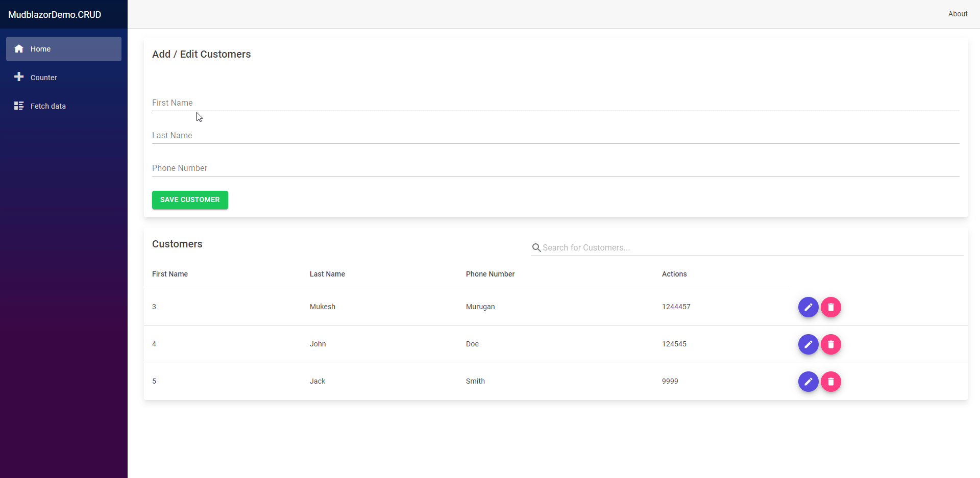Open the About page
The height and width of the screenshot is (478, 980).
[958, 14]
